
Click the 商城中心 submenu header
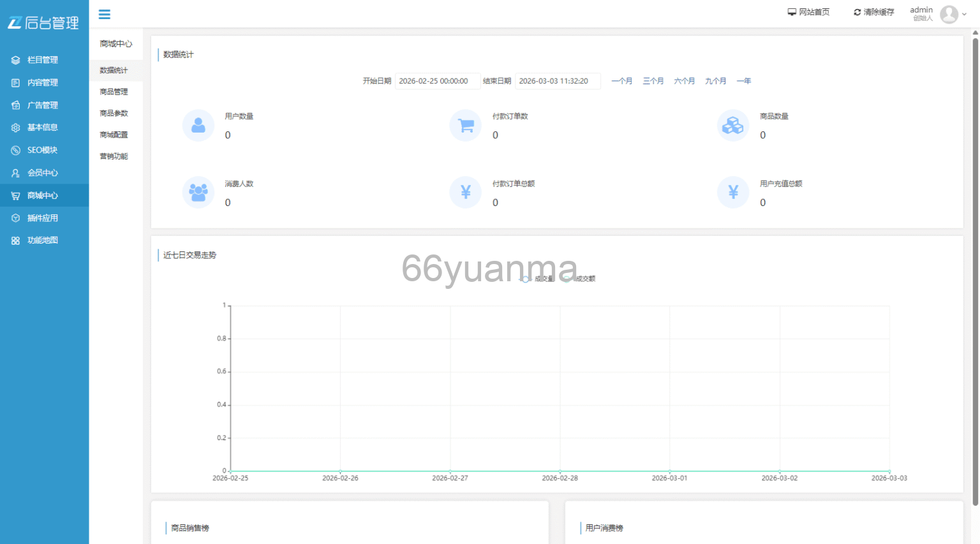click(116, 44)
